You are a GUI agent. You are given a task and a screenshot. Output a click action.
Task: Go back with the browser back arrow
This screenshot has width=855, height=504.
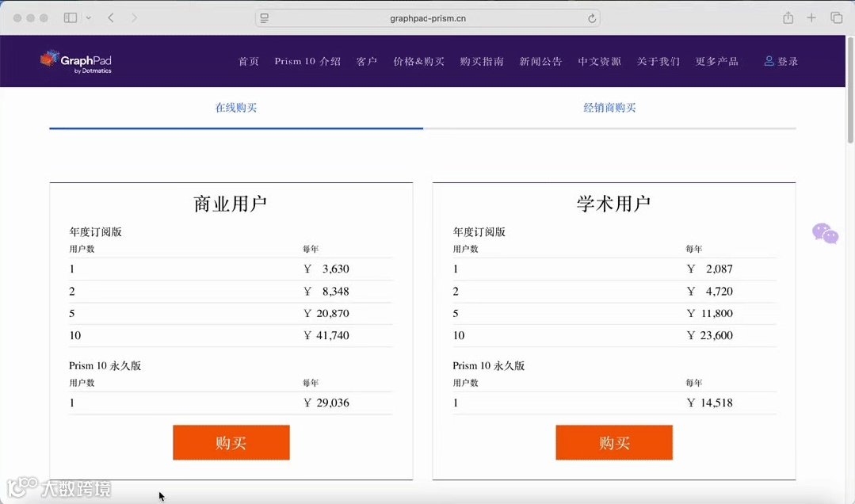(x=111, y=18)
